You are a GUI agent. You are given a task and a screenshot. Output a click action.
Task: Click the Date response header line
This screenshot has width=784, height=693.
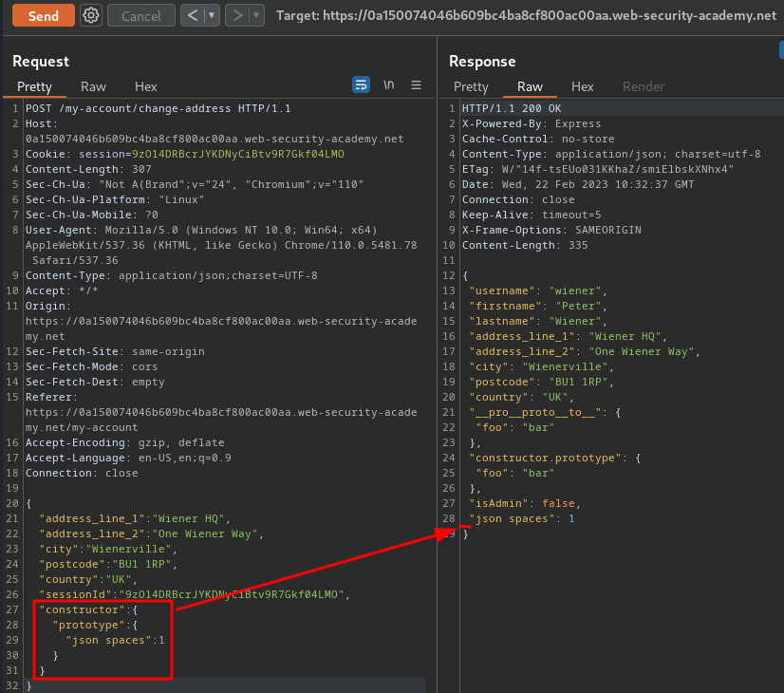tap(578, 184)
